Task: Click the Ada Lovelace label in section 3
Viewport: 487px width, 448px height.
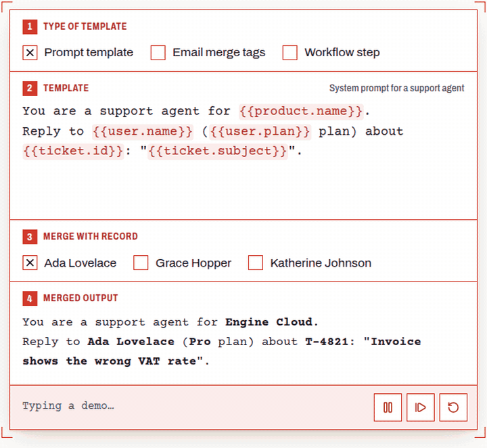Action: [80, 263]
